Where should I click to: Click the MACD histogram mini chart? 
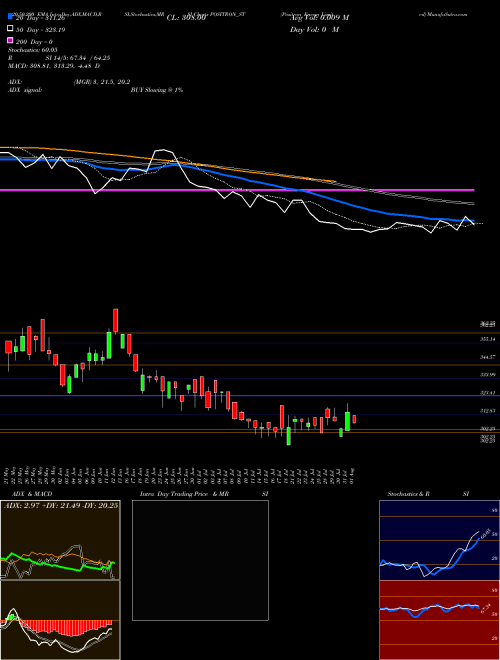60,620
